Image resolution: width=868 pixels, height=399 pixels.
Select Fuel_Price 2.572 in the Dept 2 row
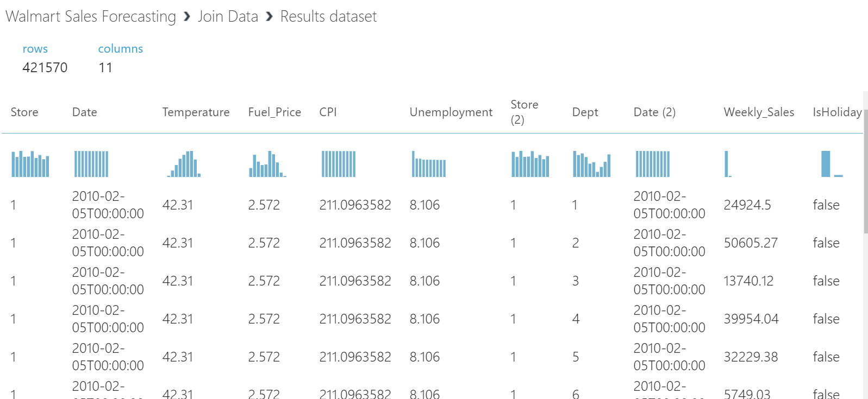point(264,243)
